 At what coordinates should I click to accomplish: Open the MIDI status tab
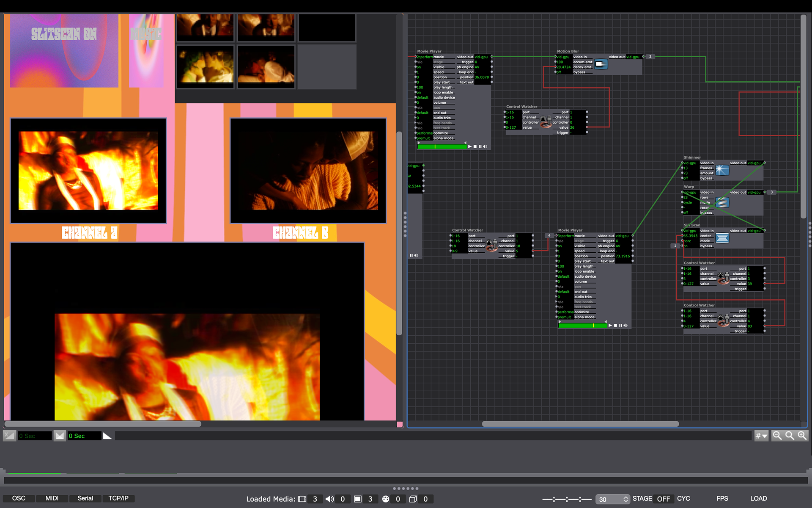click(52, 498)
